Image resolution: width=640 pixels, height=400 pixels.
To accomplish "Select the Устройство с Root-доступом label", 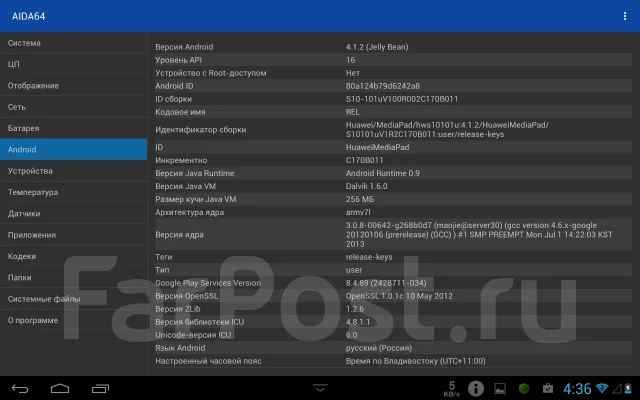I will (211, 73).
